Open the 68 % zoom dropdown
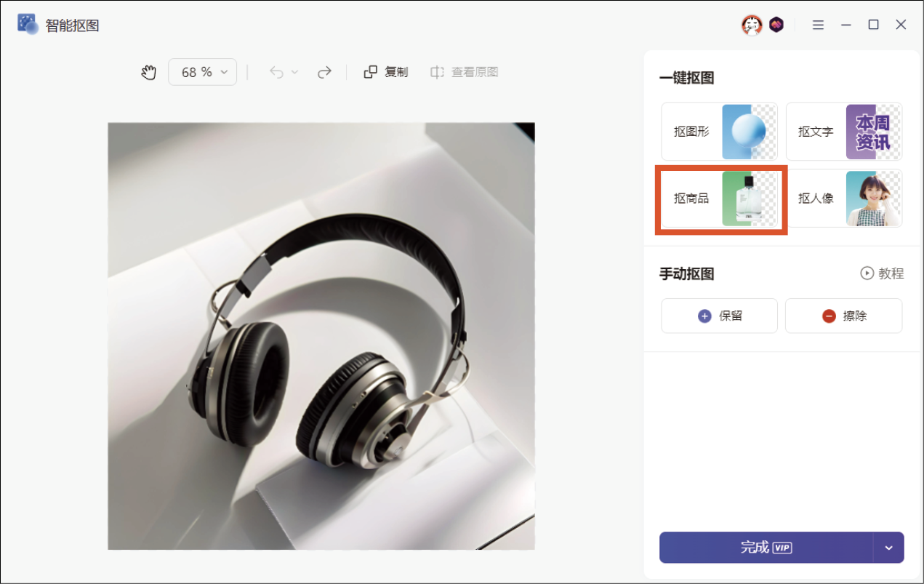This screenshot has width=924, height=584. [x=202, y=72]
